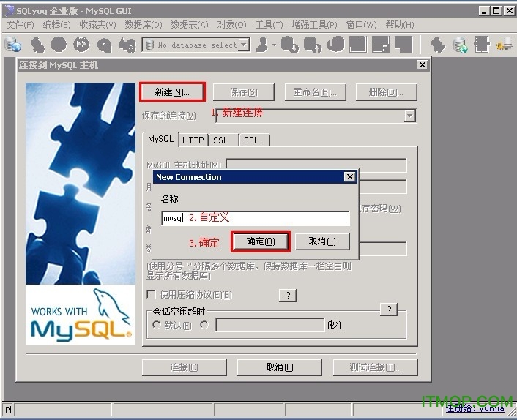Screen dimensions: 517x420
Task: Close the New Connection dialog with X
Action: pyautogui.click(x=349, y=177)
